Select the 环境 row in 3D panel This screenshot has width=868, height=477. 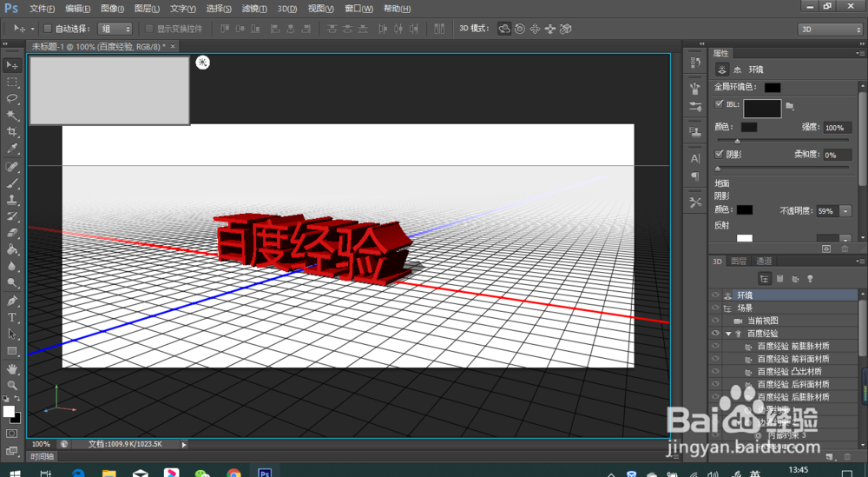[x=785, y=295]
